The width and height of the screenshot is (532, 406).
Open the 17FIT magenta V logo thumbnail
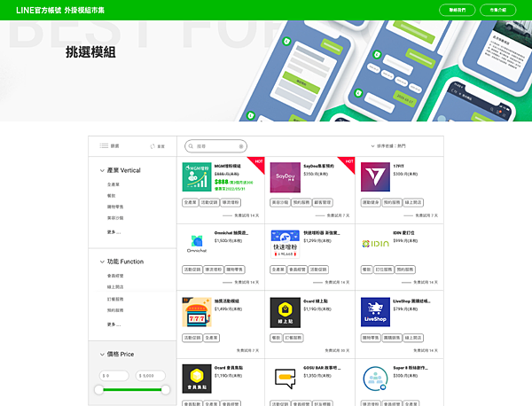pyautogui.click(x=375, y=177)
